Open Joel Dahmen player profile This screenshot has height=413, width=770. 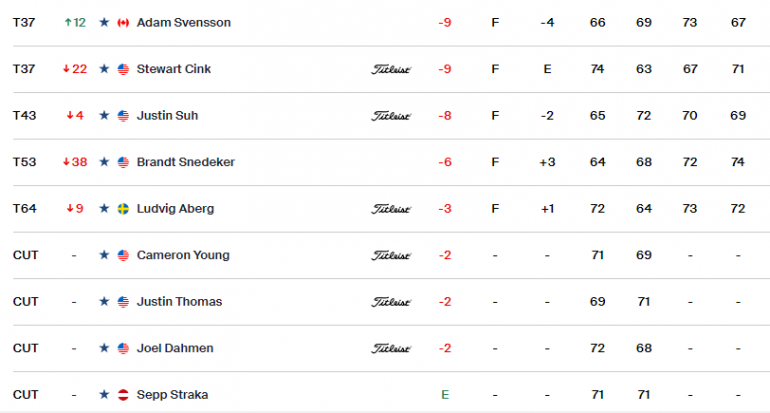tap(175, 348)
